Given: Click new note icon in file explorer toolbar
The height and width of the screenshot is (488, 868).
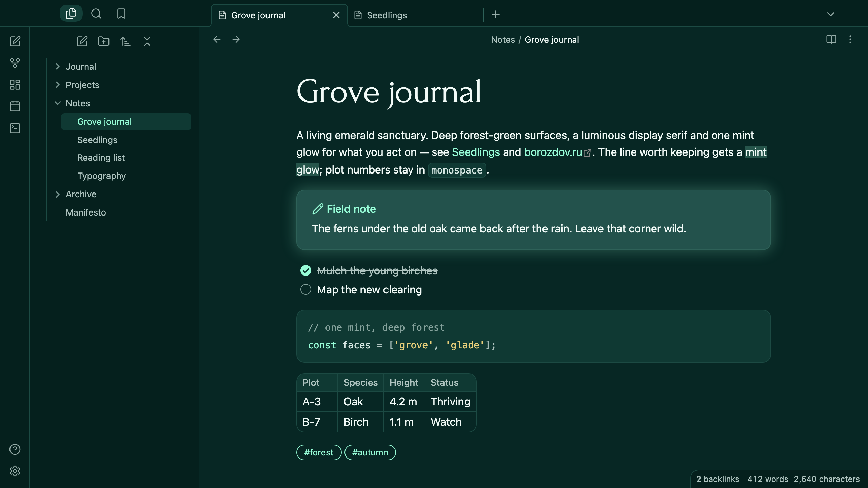Looking at the screenshot, I should point(82,41).
